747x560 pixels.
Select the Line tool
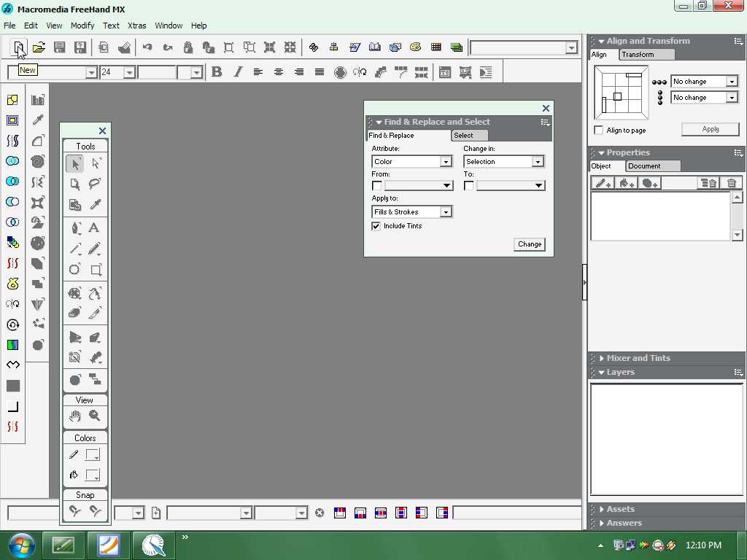tap(75, 248)
